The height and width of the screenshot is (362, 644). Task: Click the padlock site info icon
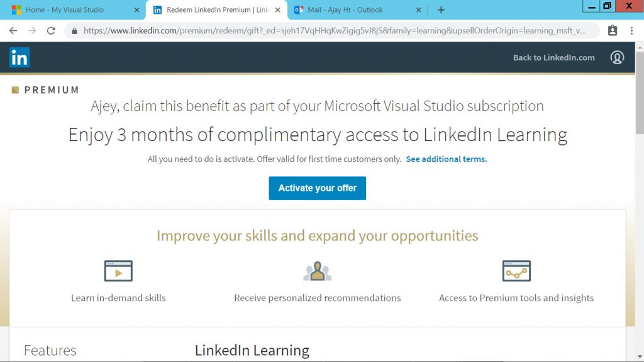pos(74,31)
